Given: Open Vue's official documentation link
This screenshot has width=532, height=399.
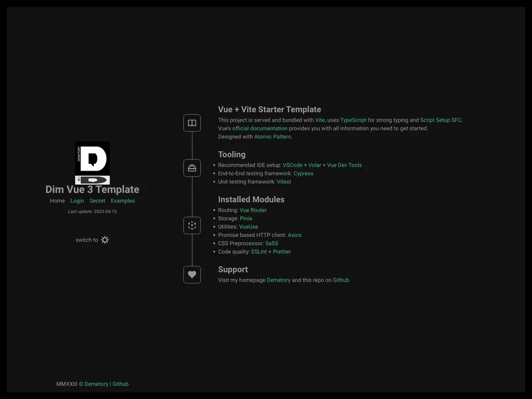Looking at the screenshot, I should pyautogui.click(x=260, y=128).
